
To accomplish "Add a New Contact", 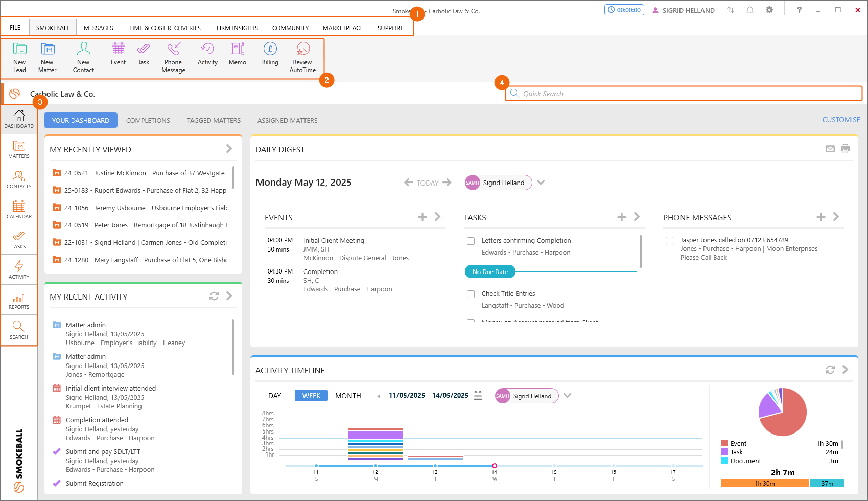I will coord(83,57).
